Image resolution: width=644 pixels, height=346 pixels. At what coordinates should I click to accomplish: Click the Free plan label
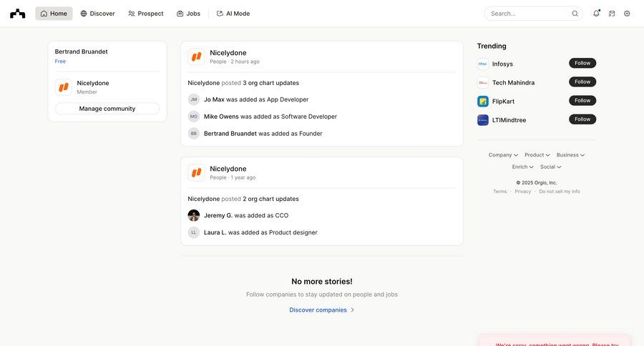(60, 61)
